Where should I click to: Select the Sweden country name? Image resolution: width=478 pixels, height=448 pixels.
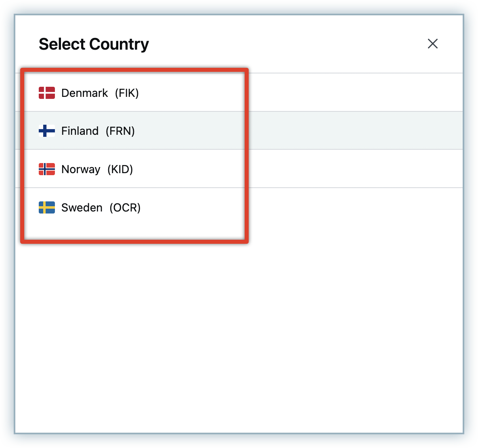82,207
